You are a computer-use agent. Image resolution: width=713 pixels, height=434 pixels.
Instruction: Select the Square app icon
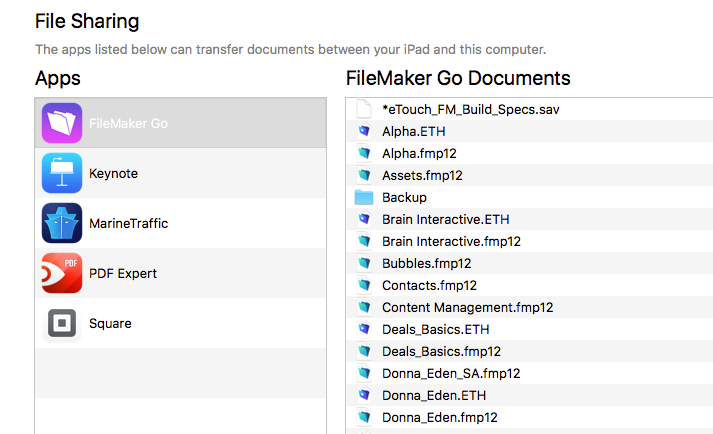pyautogui.click(x=62, y=323)
